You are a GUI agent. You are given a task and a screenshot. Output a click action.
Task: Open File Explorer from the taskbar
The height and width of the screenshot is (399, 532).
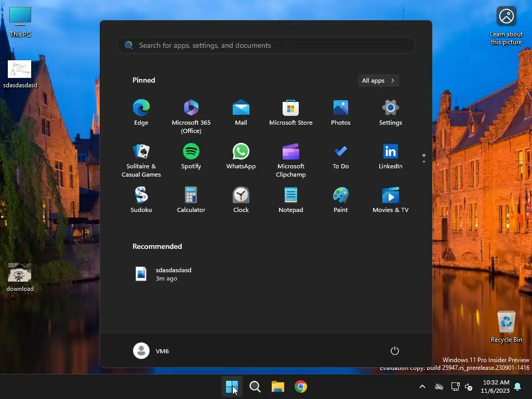click(x=278, y=387)
